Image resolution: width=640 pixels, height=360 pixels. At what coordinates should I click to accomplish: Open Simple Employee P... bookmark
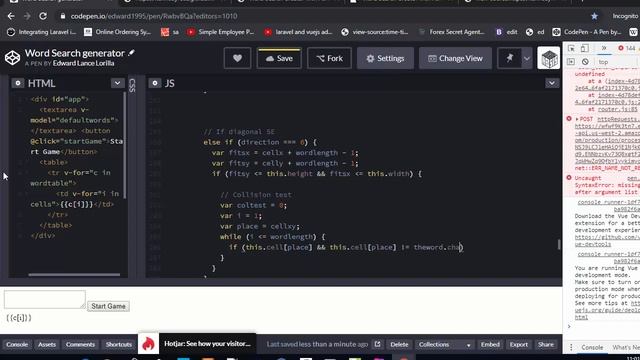click(x=220, y=32)
